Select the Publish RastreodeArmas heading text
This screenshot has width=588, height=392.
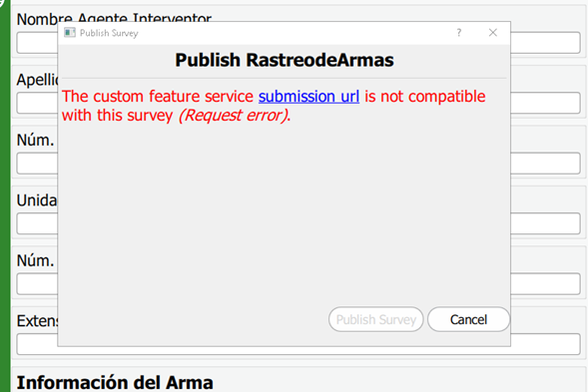click(285, 60)
